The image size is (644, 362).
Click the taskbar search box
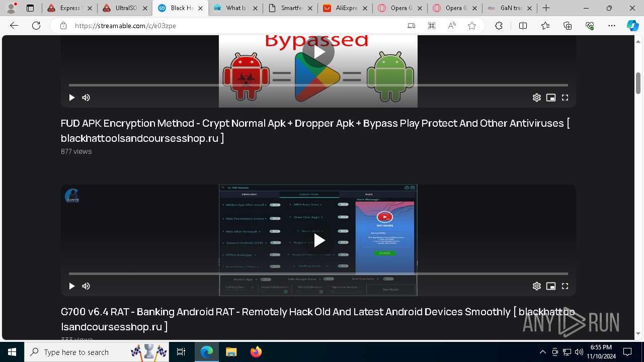[x=97, y=352]
